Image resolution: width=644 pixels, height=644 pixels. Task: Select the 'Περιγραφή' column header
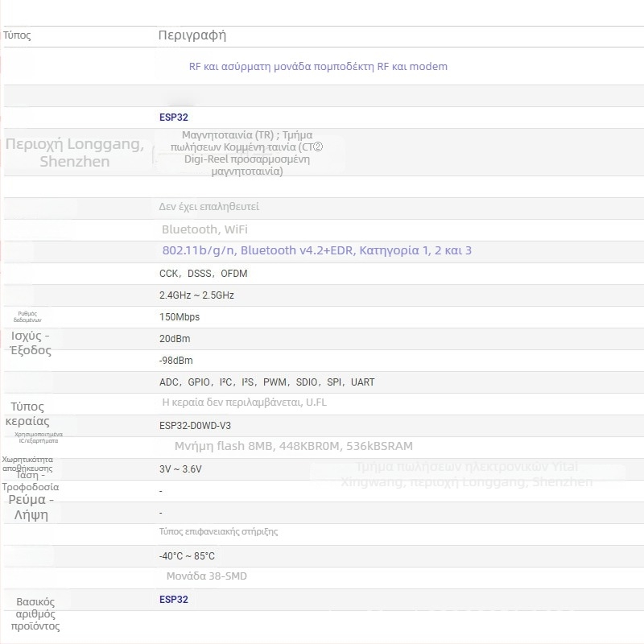click(x=192, y=35)
